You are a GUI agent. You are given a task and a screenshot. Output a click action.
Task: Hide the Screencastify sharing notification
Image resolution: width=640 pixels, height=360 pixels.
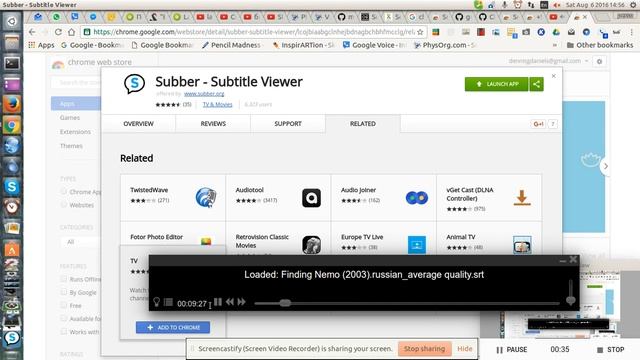464,349
